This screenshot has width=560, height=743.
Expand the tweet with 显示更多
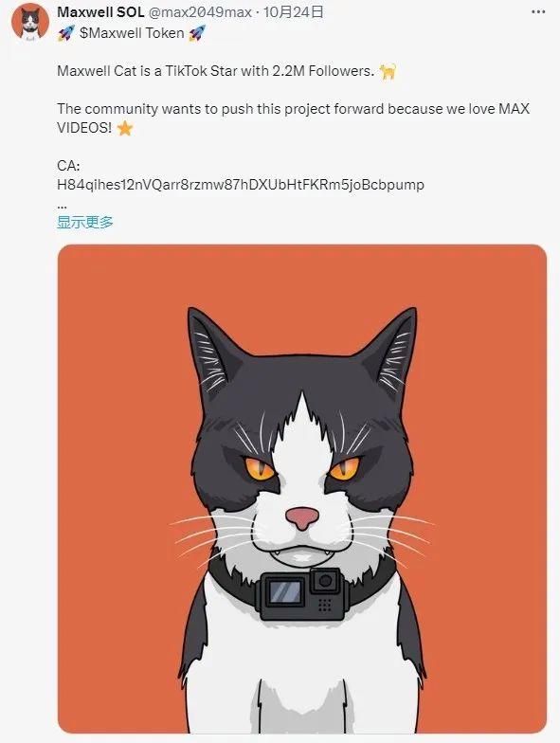click(85, 222)
